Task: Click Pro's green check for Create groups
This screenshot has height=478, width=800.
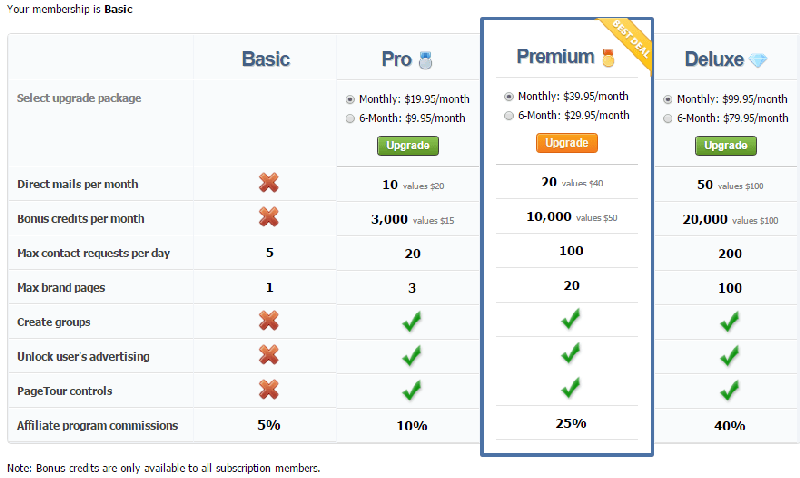Action: tap(412, 322)
